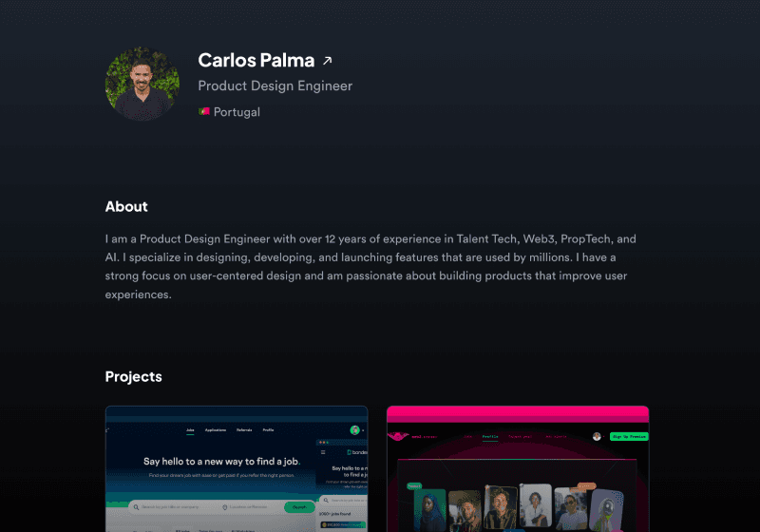Click the Projects section heading
Screen dimensions: 760x532
[133, 376]
